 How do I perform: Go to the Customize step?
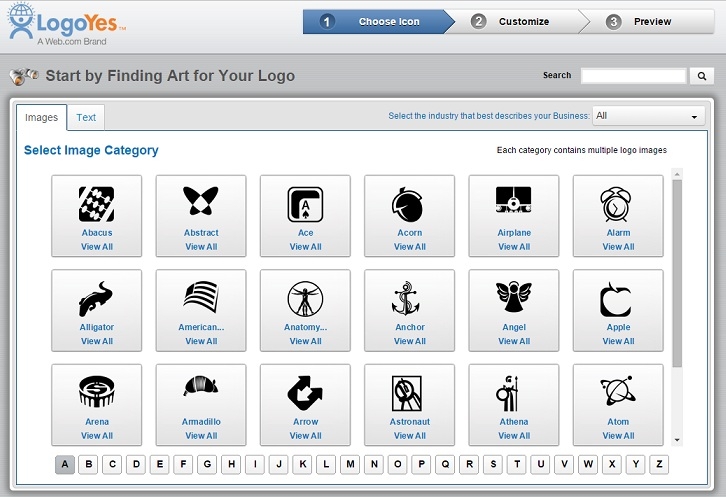tap(523, 21)
